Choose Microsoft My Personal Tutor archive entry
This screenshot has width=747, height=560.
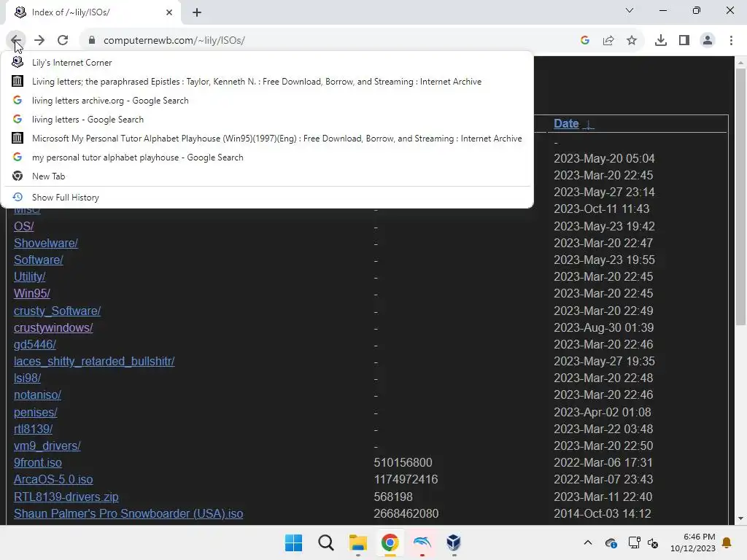(267, 139)
